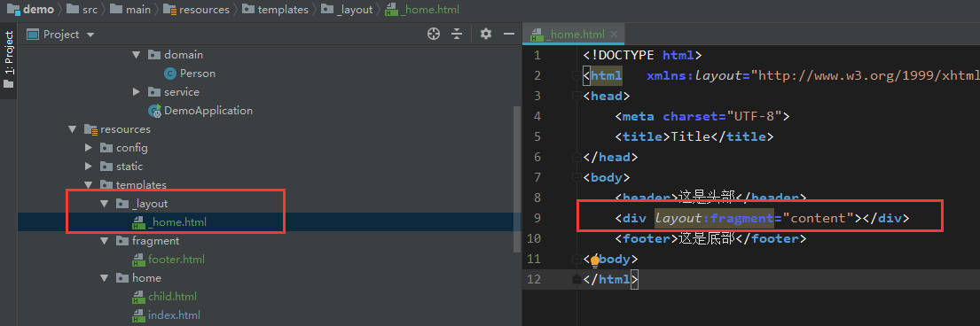Click templates in the breadcrumb path
The image size is (980, 326).
tap(276, 10)
